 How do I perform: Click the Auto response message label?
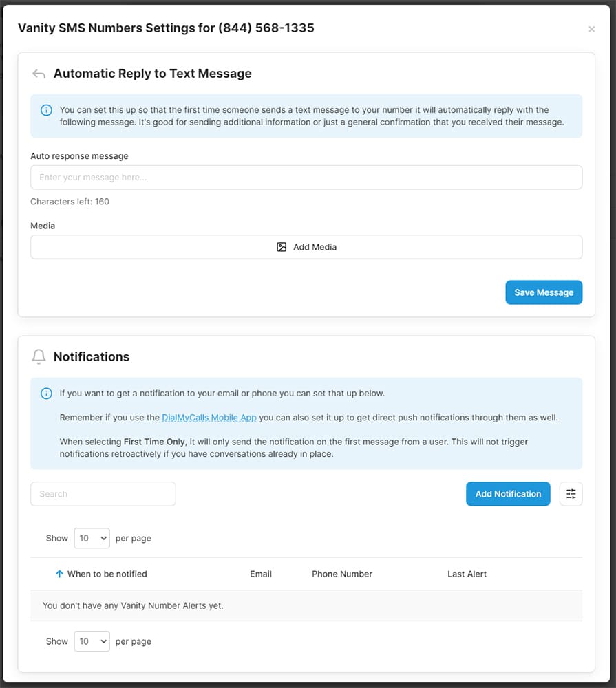pos(79,156)
